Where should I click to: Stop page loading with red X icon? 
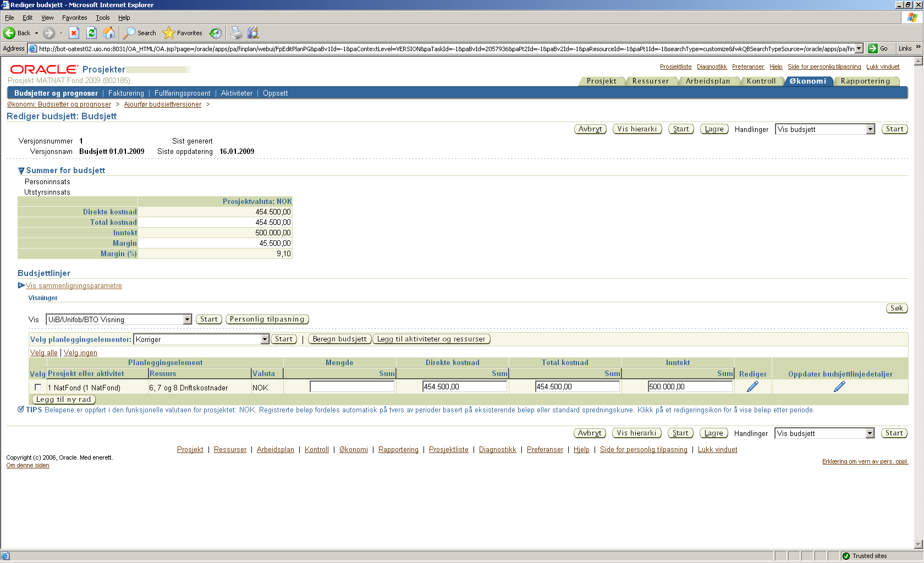pyautogui.click(x=74, y=33)
